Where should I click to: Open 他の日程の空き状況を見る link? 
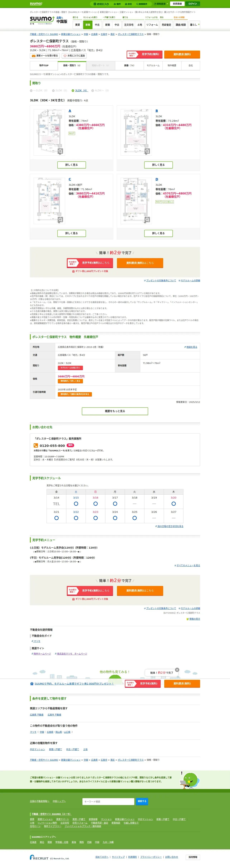(170, 526)
